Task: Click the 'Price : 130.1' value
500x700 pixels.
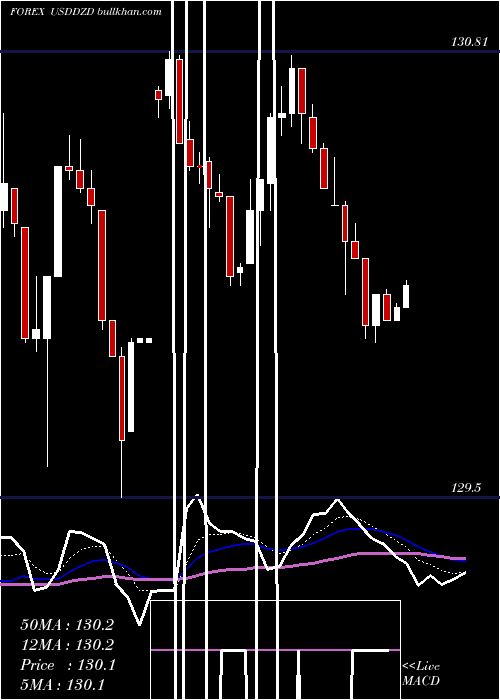Action: point(68,665)
